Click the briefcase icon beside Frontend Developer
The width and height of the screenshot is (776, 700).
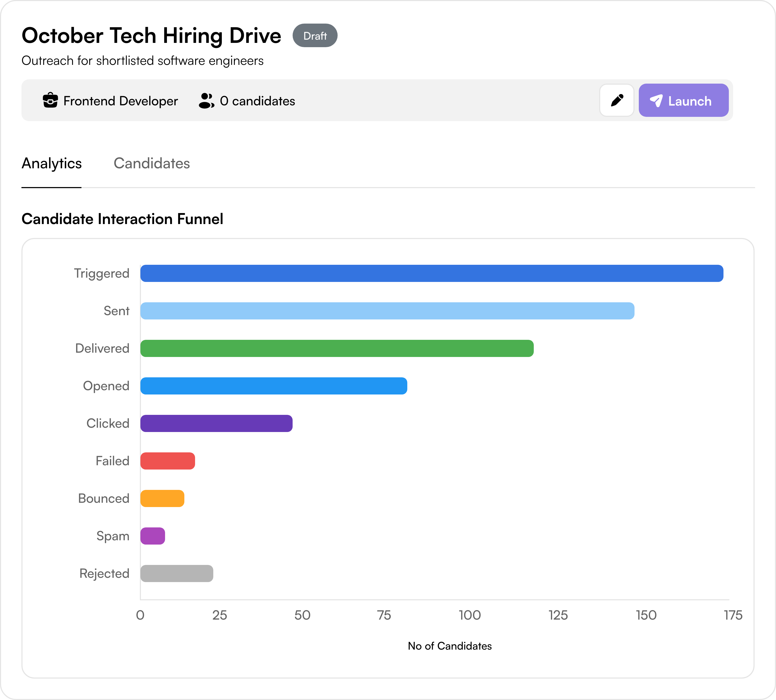[x=50, y=100]
